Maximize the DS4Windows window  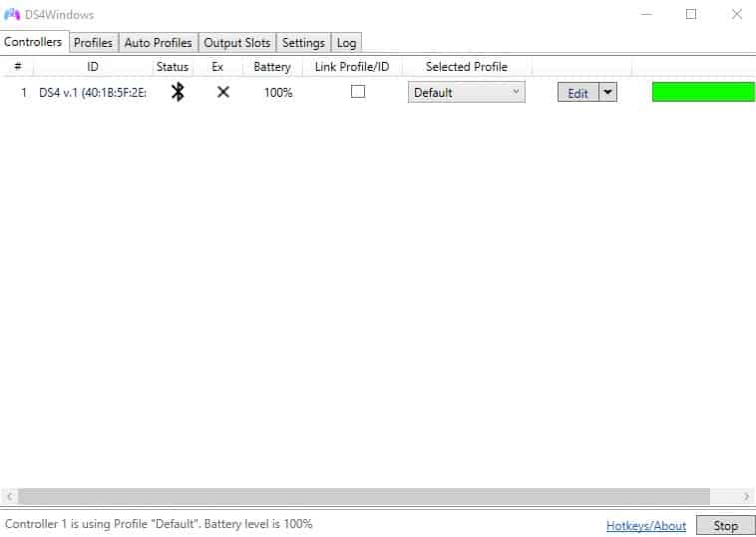pyautogui.click(x=691, y=15)
